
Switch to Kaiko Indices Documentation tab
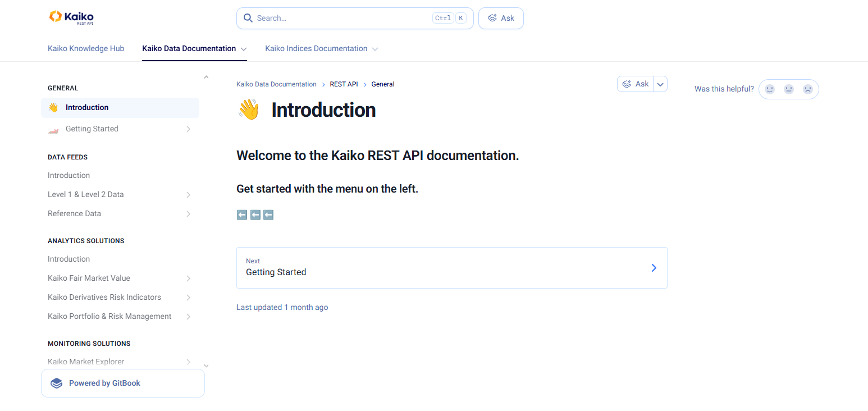(x=316, y=48)
